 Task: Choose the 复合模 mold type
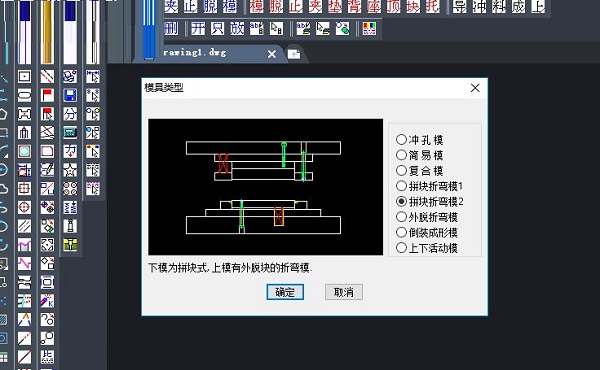coord(419,171)
